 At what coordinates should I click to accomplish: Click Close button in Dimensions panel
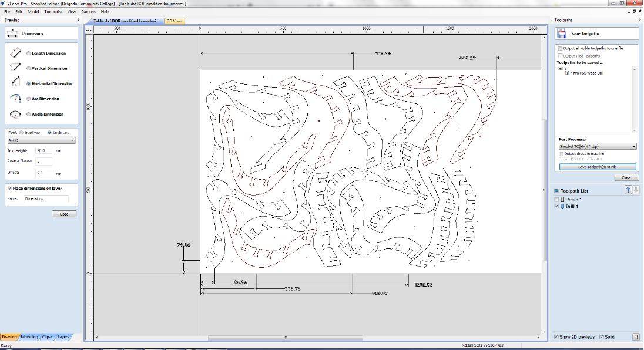(64, 214)
